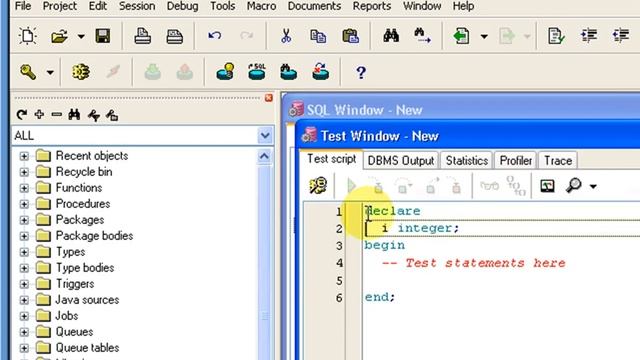Click the minus icon in object browser toolbar

[x=57, y=115]
